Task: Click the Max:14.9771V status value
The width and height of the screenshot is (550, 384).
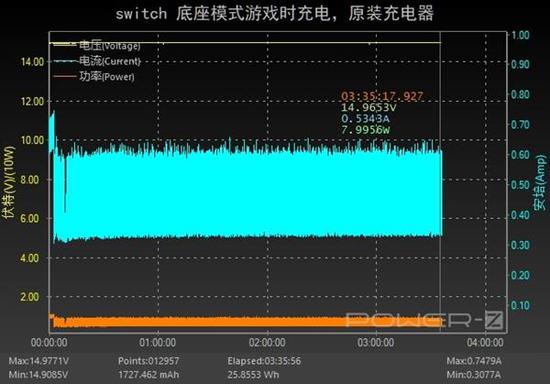Action: pos(39,361)
